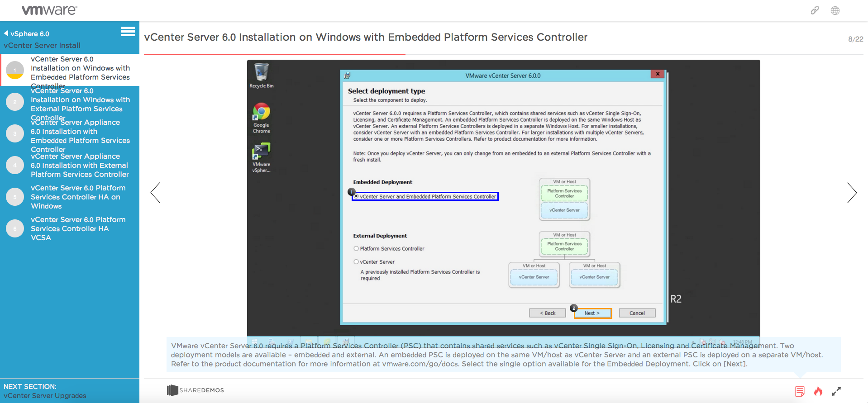Open Recycle Bin desktop icon
Image resolution: width=868 pixels, height=403 pixels.
pos(262,76)
